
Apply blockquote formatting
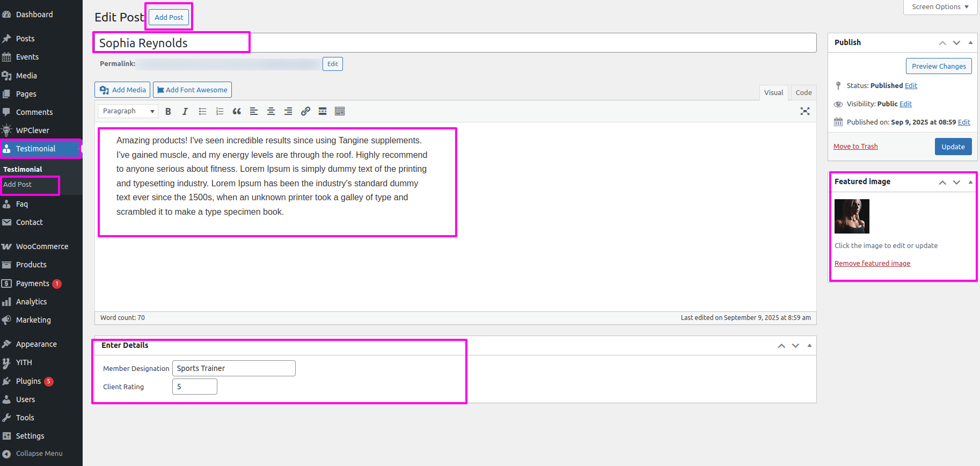pos(237,111)
